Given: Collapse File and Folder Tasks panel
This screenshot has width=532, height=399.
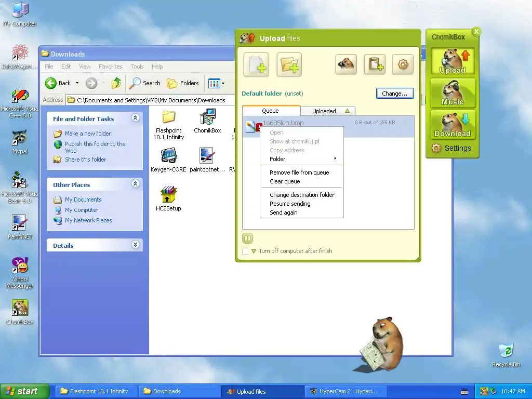Looking at the screenshot, I should point(136,118).
